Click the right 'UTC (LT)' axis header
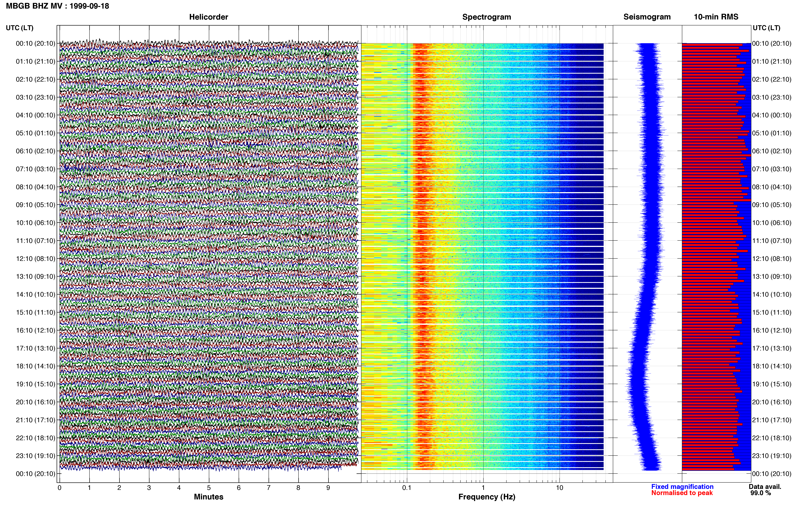Viewport: 812px width, 508px height. [x=766, y=28]
